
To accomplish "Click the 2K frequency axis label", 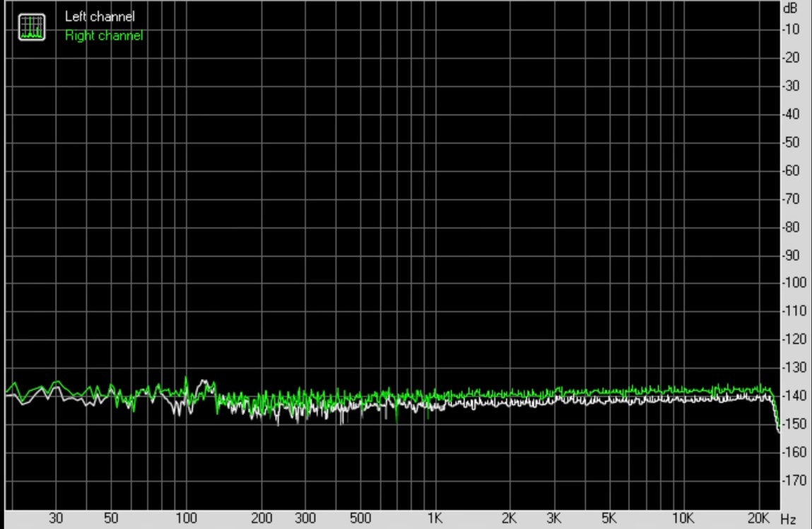I will 509,519.
